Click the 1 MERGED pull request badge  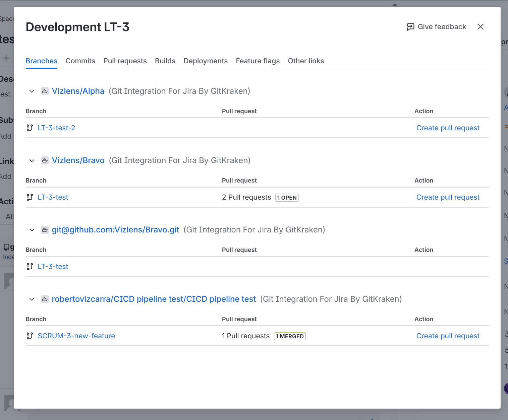pos(290,336)
